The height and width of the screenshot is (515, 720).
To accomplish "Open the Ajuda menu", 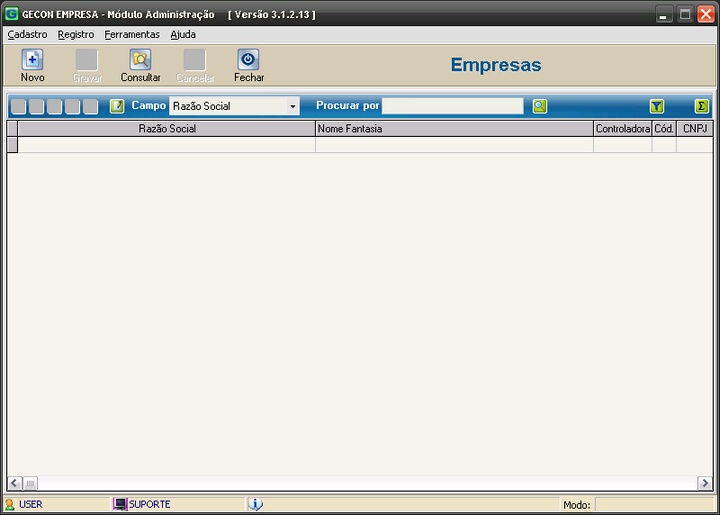I will point(183,34).
